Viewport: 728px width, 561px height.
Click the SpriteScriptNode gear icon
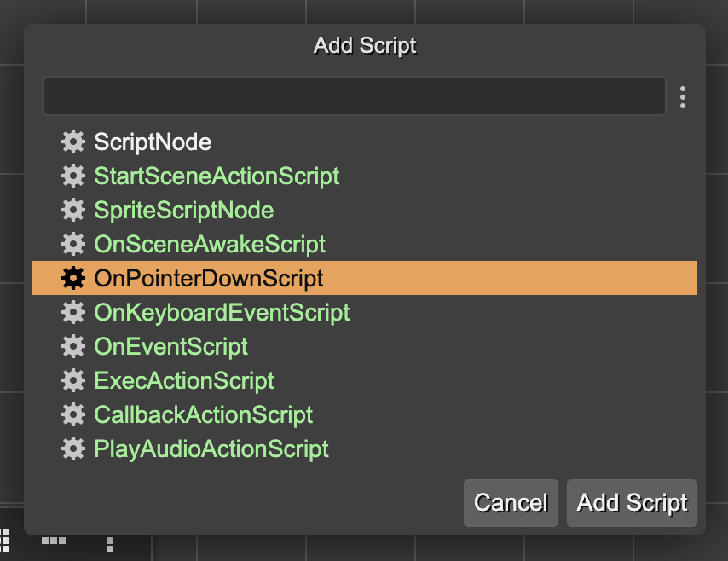73,210
